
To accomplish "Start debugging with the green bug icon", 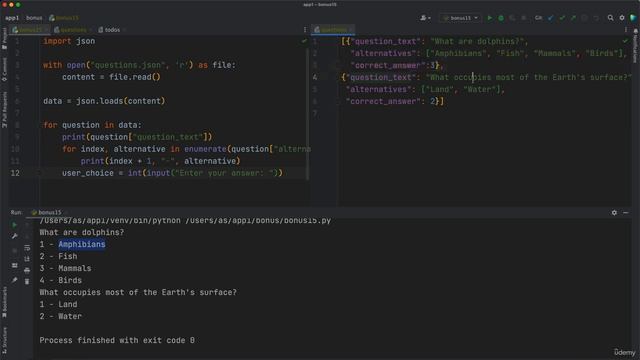I will pyautogui.click(x=501, y=18).
